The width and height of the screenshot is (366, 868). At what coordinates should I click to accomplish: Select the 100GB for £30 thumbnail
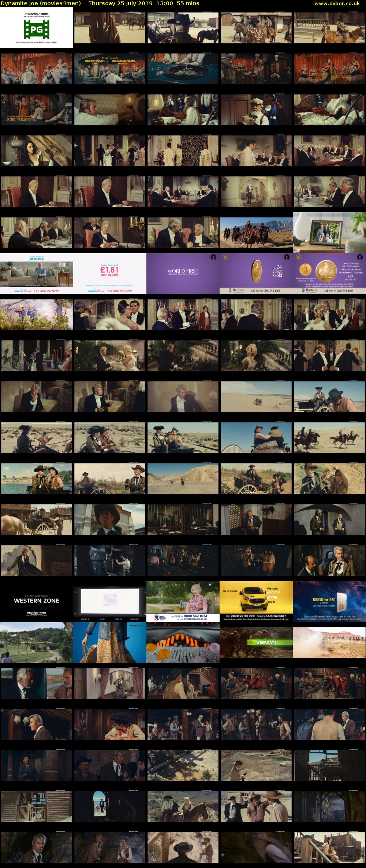click(329, 602)
